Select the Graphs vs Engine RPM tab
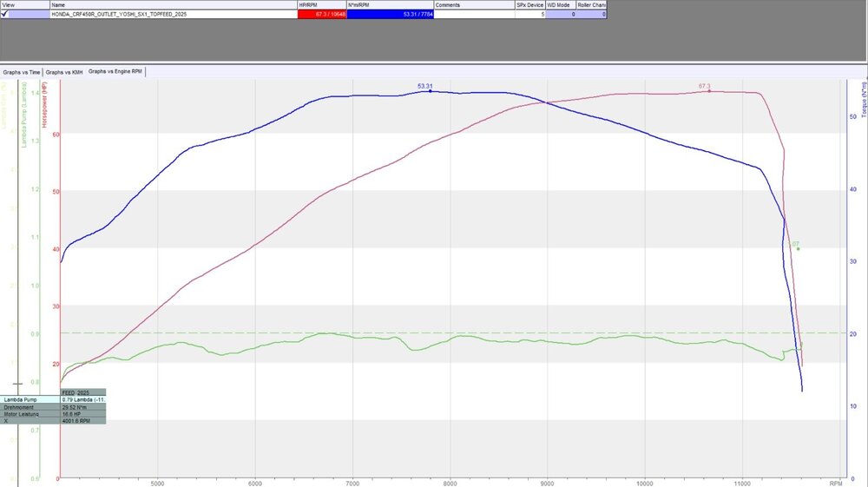868x487 pixels. click(x=115, y=72)
